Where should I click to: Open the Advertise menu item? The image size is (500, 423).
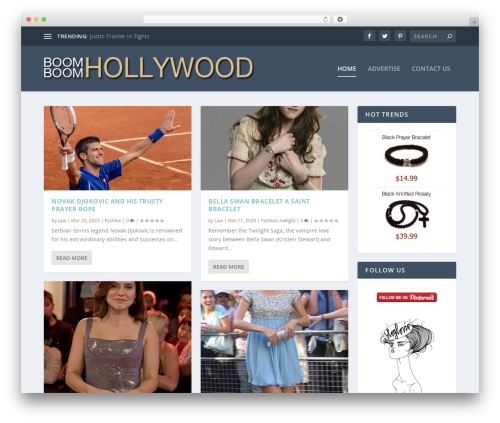(384, 69)
